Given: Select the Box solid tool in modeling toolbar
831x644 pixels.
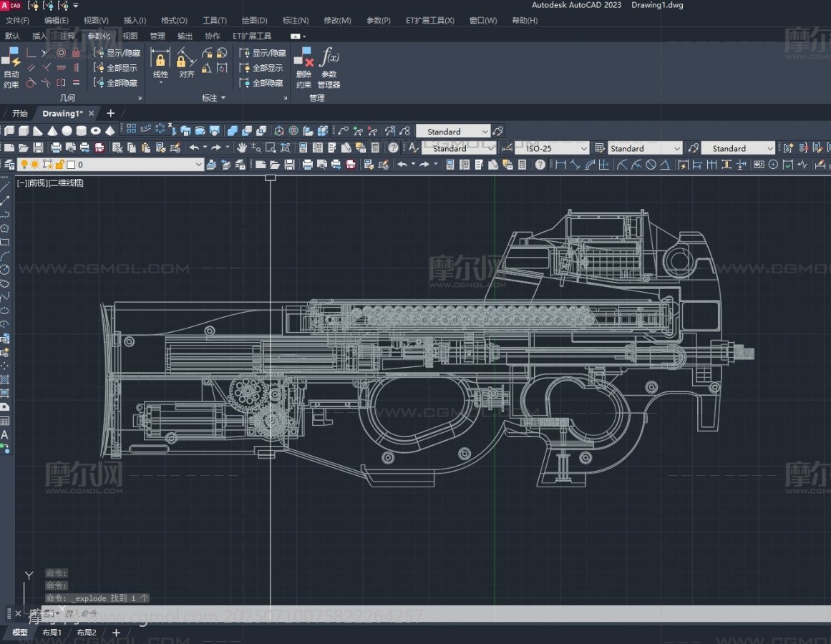Looking at the screenshot, I should point(24,131).
